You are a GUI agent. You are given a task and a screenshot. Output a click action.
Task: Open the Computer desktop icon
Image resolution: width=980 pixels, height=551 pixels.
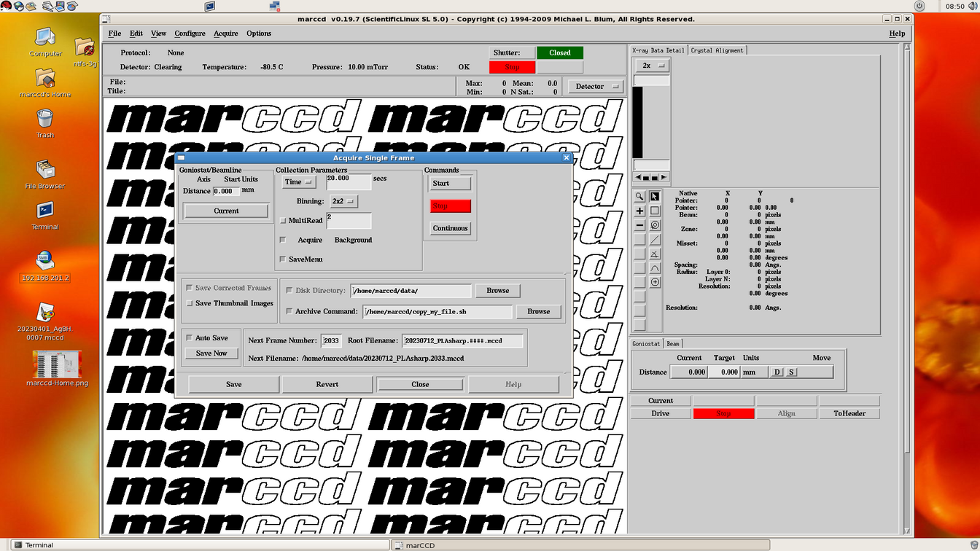(45, 42)
